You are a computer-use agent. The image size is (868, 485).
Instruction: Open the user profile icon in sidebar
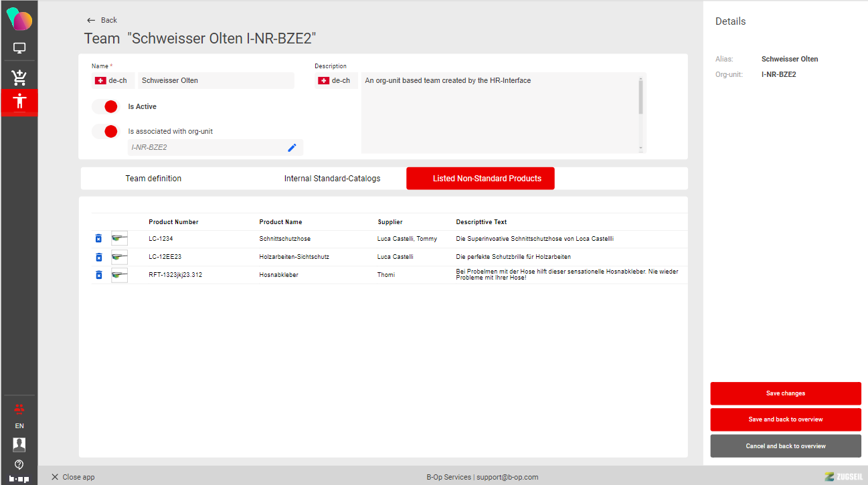pyautogui.click(x=19, y=444)
